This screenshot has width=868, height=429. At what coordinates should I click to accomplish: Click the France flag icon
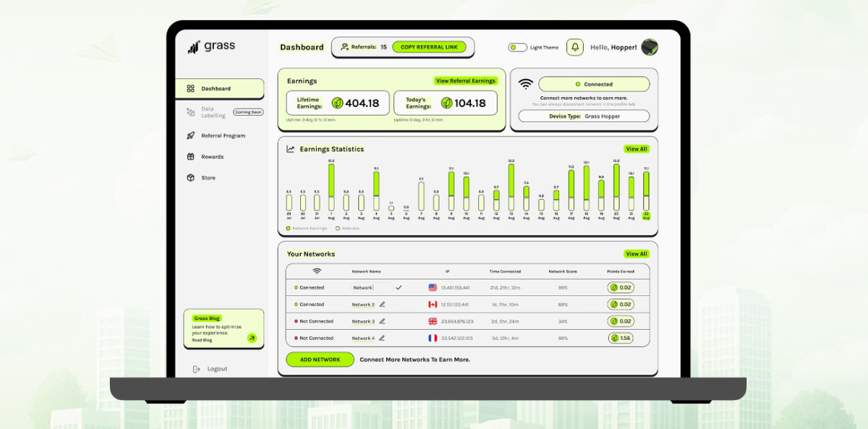433,338
